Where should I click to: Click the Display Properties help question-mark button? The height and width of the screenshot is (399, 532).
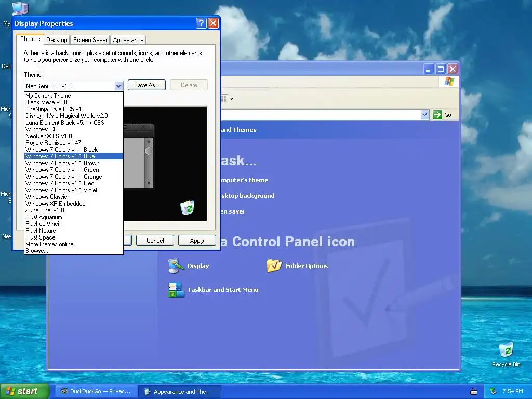click(x=201, y=23)
